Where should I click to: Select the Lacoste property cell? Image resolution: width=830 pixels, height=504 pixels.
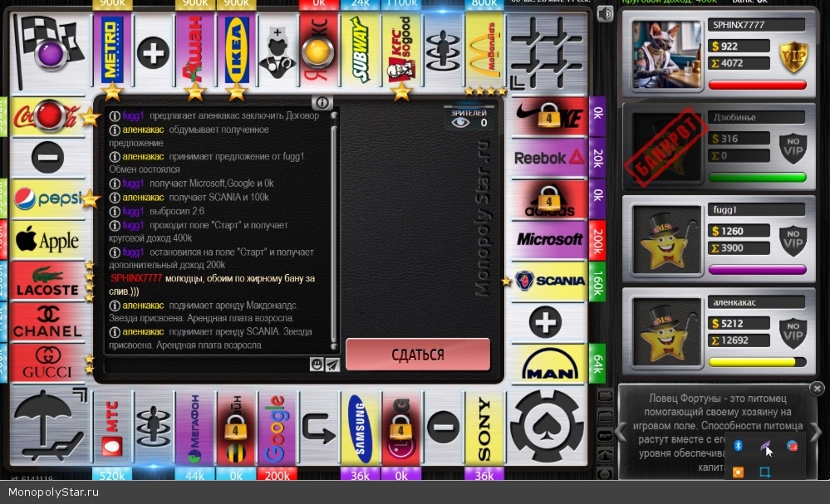point(47,281)
